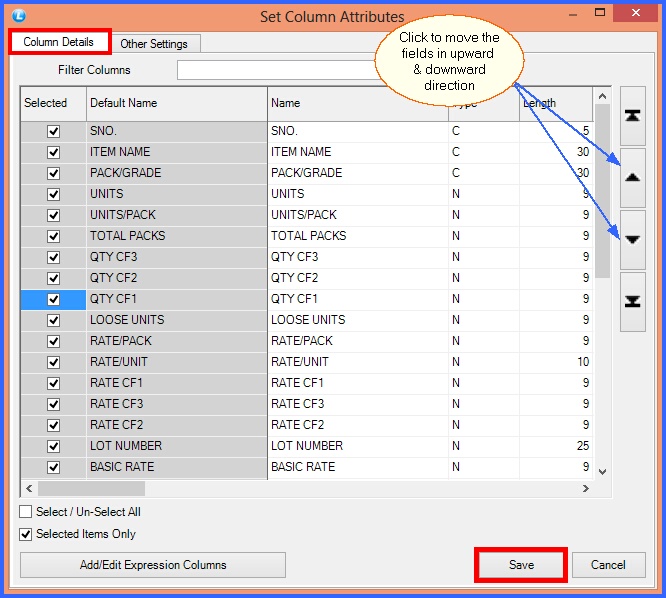This screenshot has width=666, height=598.
Task: Disable the Selected Items Only checkbox
Action: tap(26, 534)
